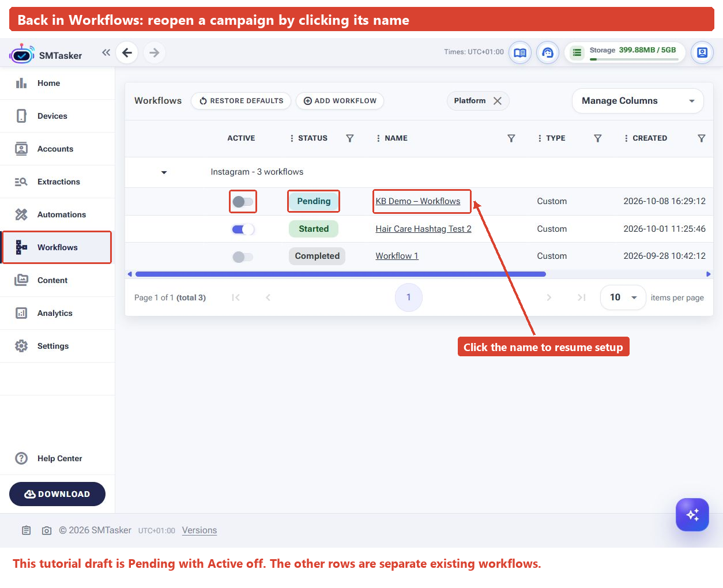Open the KB Demo – Workflows link
Viewport: 723px width, 588px height.
tap(418, 201)
